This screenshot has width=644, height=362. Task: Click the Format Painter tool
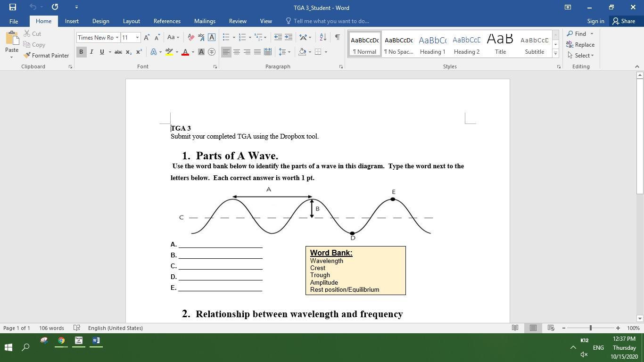point(46,56)
